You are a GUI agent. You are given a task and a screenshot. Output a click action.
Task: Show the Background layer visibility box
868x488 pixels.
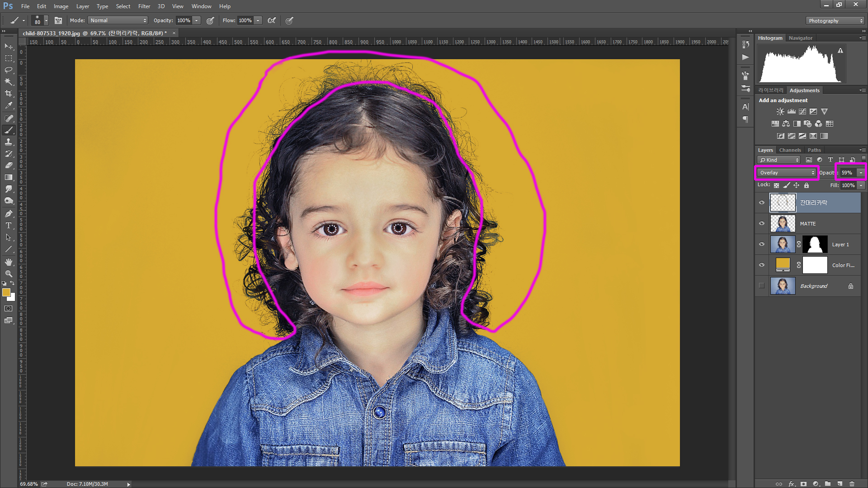click(762, 286)
